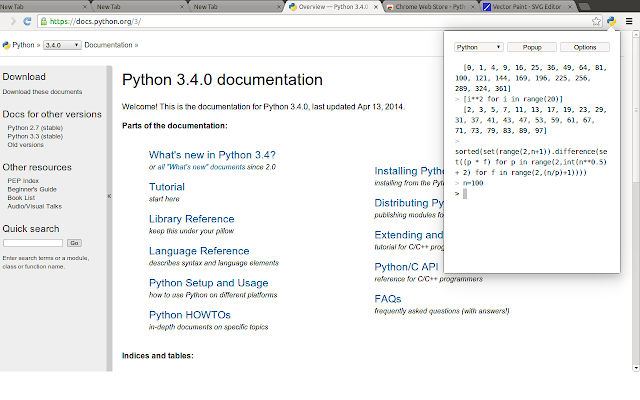Click the Documentation breadcrumb link
The height and width of the screenshot is (400, 640).
(x=109, y=45)
